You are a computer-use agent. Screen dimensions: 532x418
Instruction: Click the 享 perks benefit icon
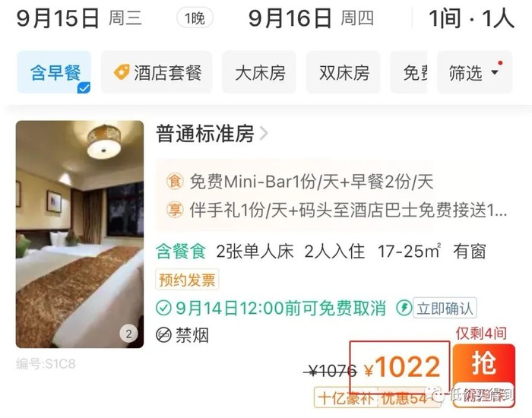pos(175,210)
